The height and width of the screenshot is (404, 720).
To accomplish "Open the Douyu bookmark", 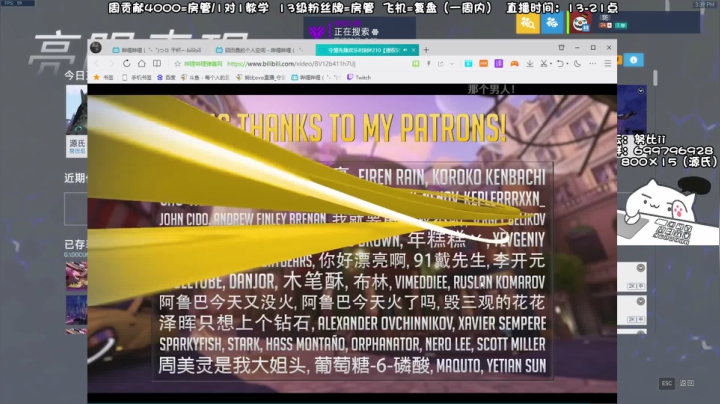I will [204, 78].
